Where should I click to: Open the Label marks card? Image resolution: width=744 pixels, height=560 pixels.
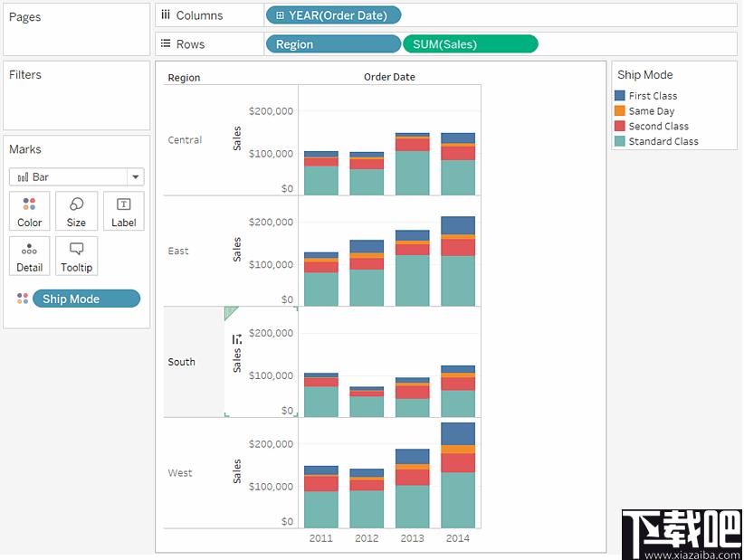pyautogui.click(x=123, y=211)
